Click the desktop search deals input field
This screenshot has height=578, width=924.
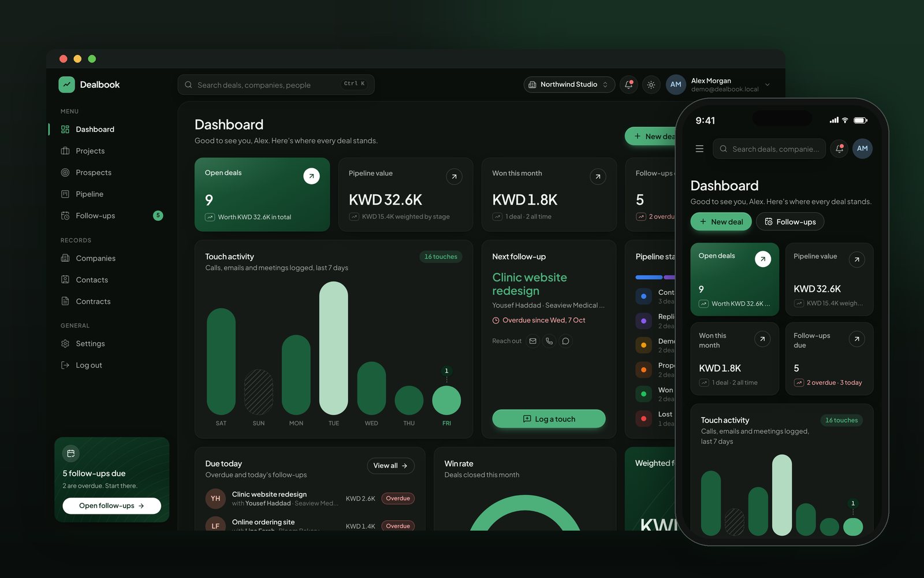[x=276, y=85]
